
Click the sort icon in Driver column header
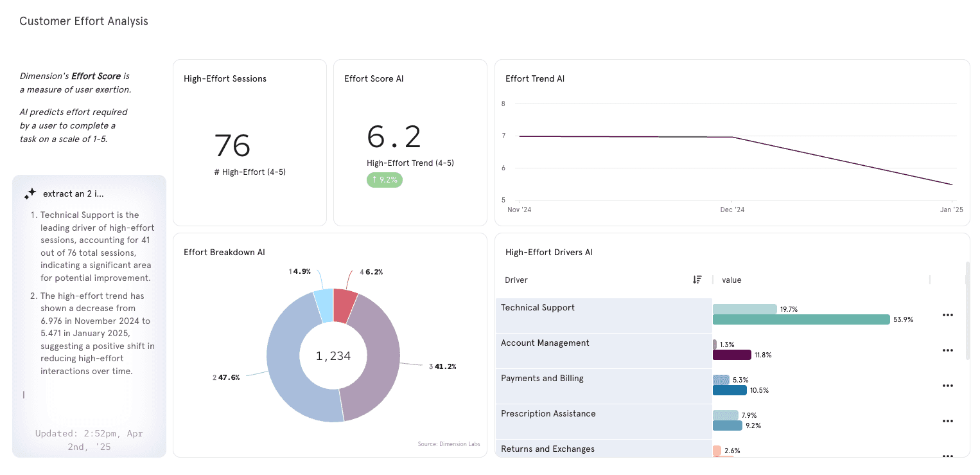point(697,280)
